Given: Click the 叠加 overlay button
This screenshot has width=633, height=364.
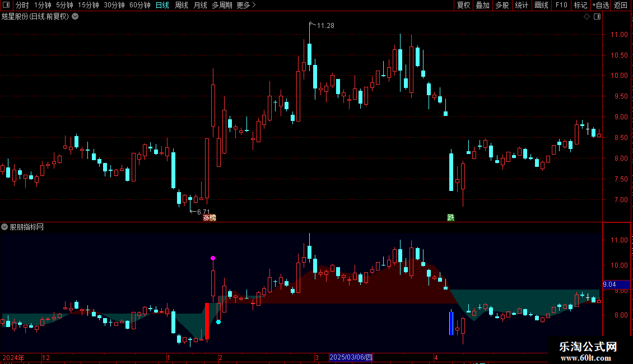Looking at the screenshot, I should [x=482, y=5].
